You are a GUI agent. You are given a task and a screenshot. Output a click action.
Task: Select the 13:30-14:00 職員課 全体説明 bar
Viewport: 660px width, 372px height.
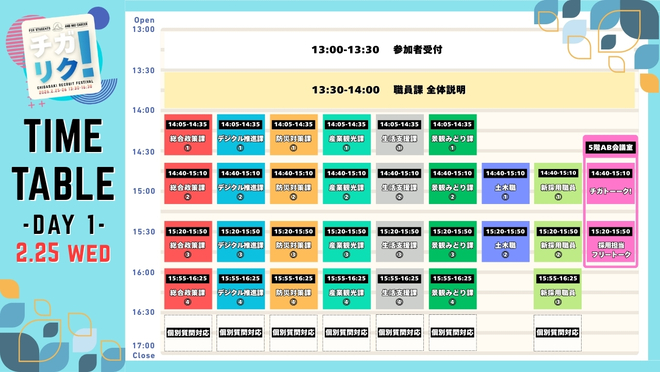point(399,90)
